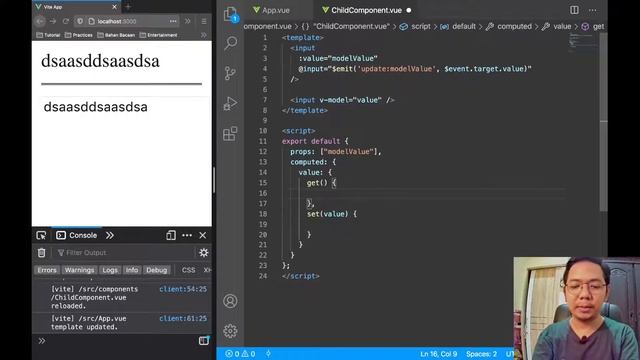
Task: Select the Console devtools tab
Action: pos(77,236)
